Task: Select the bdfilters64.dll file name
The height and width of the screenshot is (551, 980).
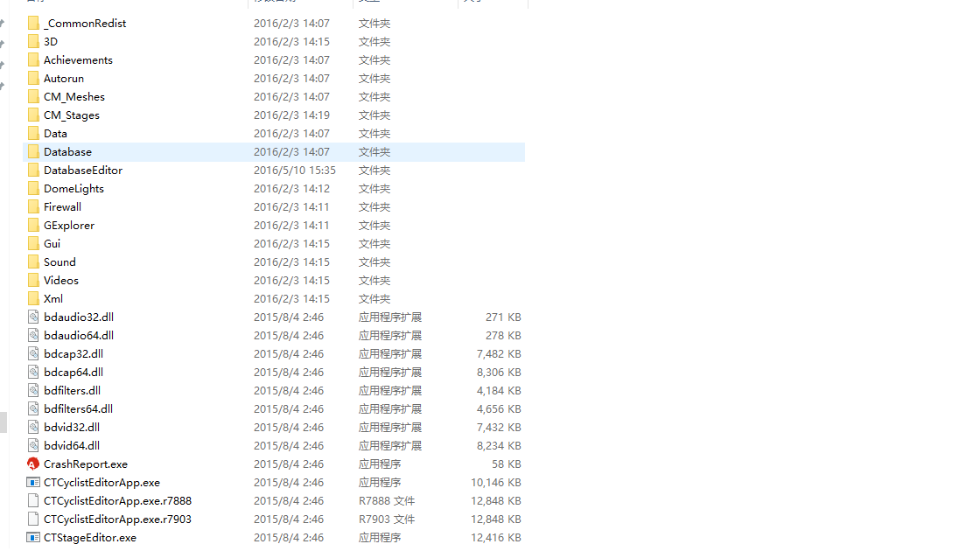Action: pyautogui.click(x=78, y=409)
